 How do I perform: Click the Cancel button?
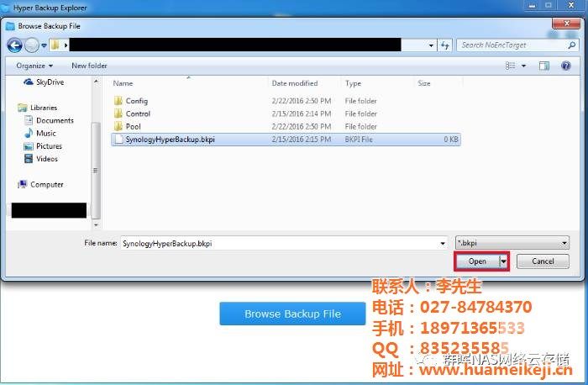[x=543, y=261]
